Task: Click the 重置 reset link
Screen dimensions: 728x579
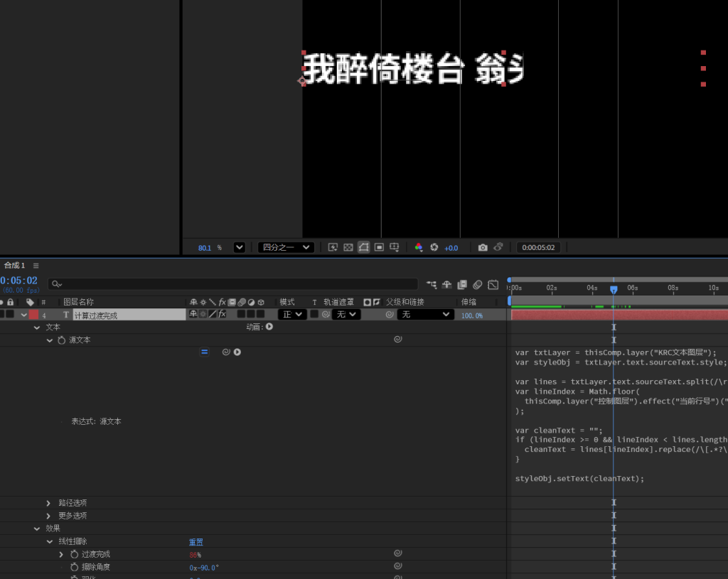Action: 196,541
